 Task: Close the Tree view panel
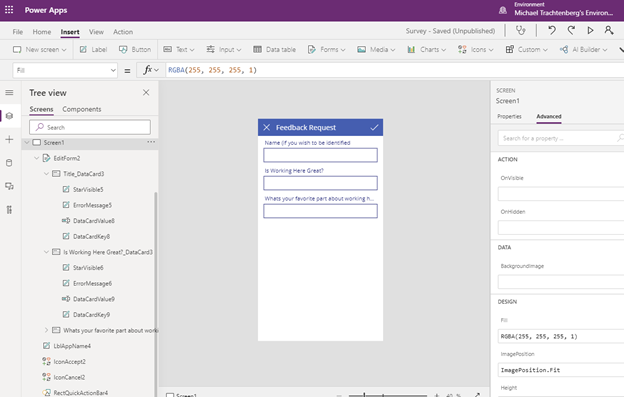(146, 93)
